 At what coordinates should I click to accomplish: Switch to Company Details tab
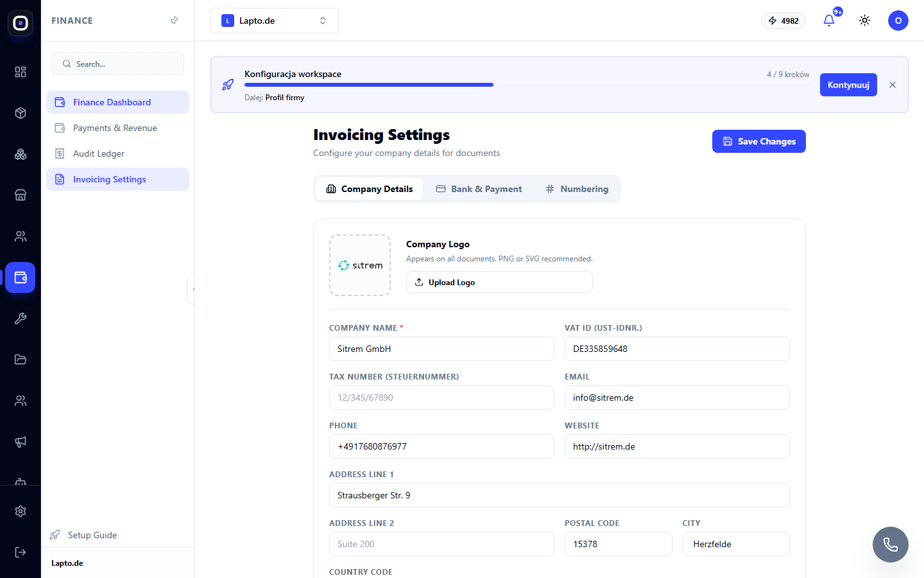click(370, 189)
